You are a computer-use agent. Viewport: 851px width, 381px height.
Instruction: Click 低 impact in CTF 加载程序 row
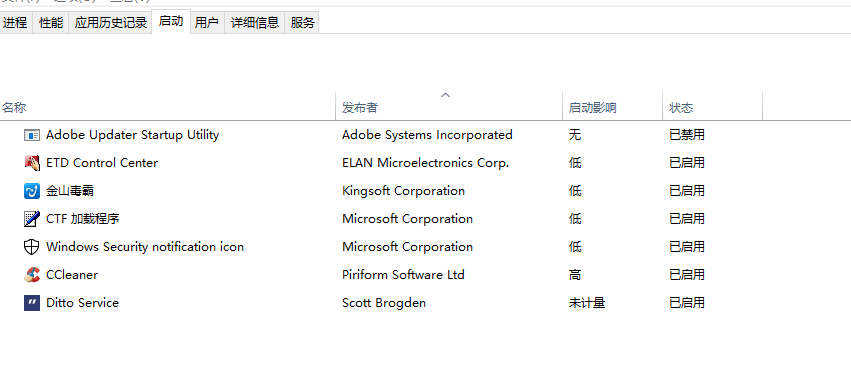575,219
